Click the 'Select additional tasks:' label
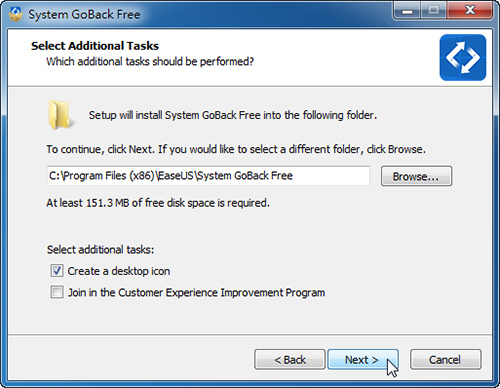The height and width of the screenshot is (388, 500). click(x=100, y=250)
